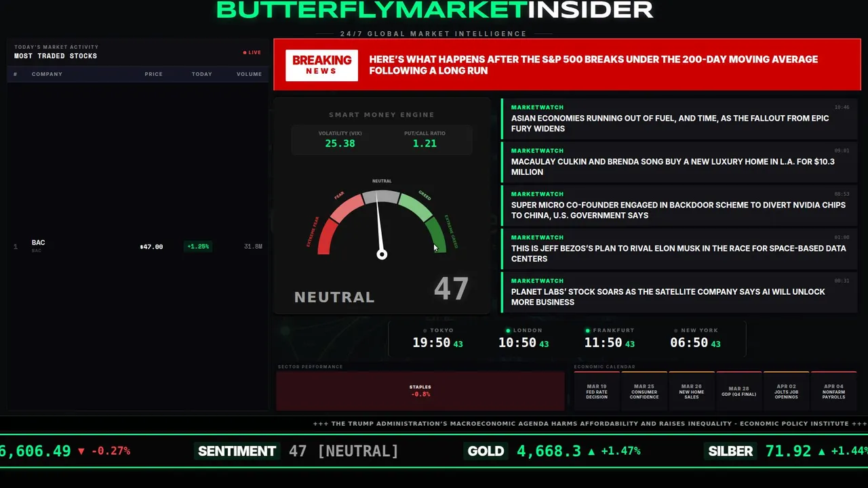Open Apr 02 JOLTS Job Openings event
The image size is (868, 488).
tap(786, 391)
